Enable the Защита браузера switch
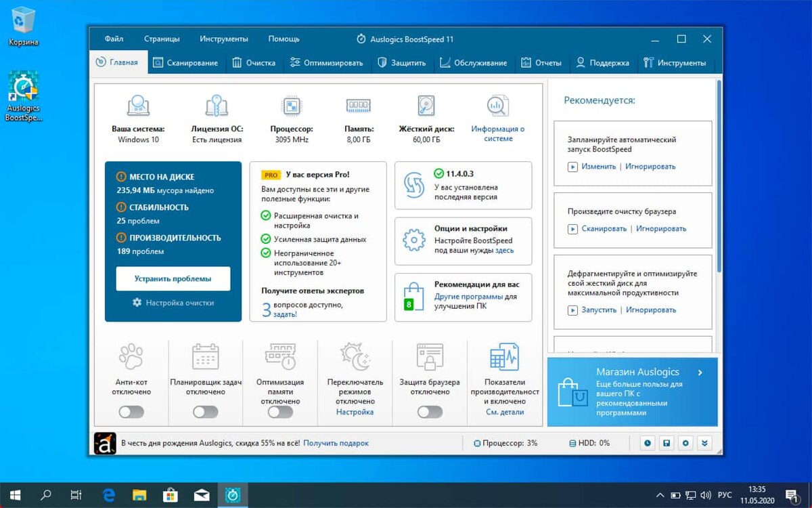Screen dimensions: 812x508 tap(430, 412)
